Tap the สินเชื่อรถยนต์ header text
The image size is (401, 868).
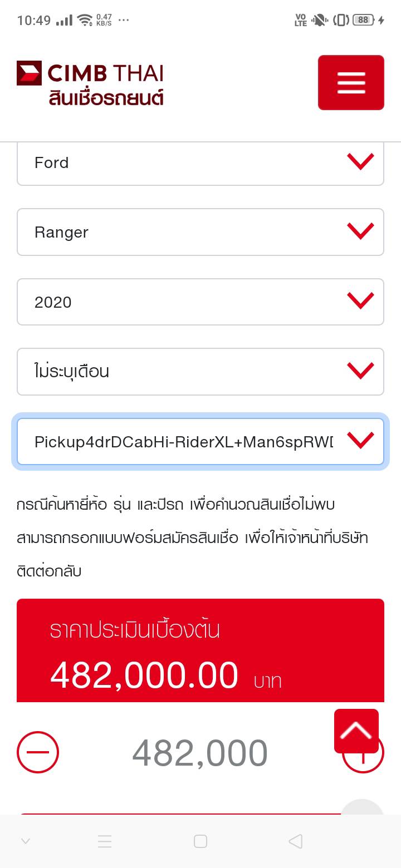point(106,98)
